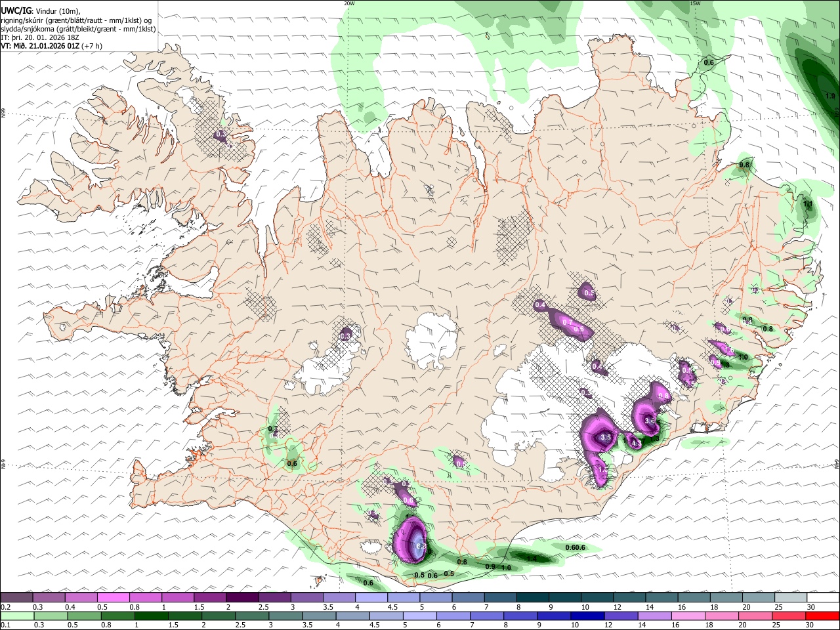This screenshot has width=840, height=630.
Task: Select lower legend swatch starting at 2.5
Action: tap(251, 616)
